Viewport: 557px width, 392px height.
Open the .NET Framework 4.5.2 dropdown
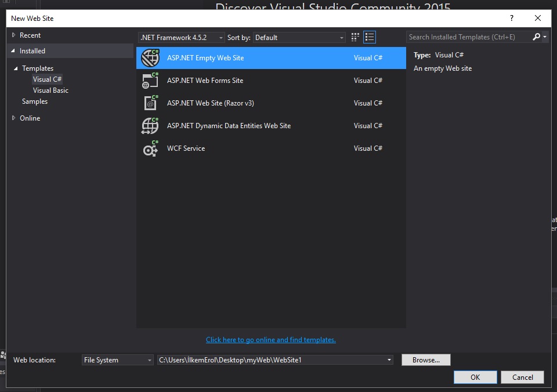click(x=181, y=38)
